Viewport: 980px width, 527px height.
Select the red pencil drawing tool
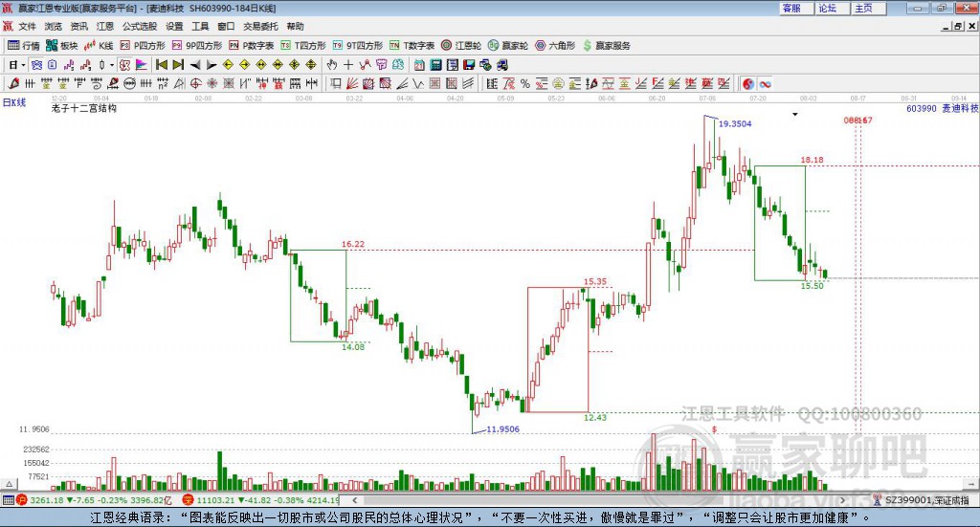[x=13, y=83]
